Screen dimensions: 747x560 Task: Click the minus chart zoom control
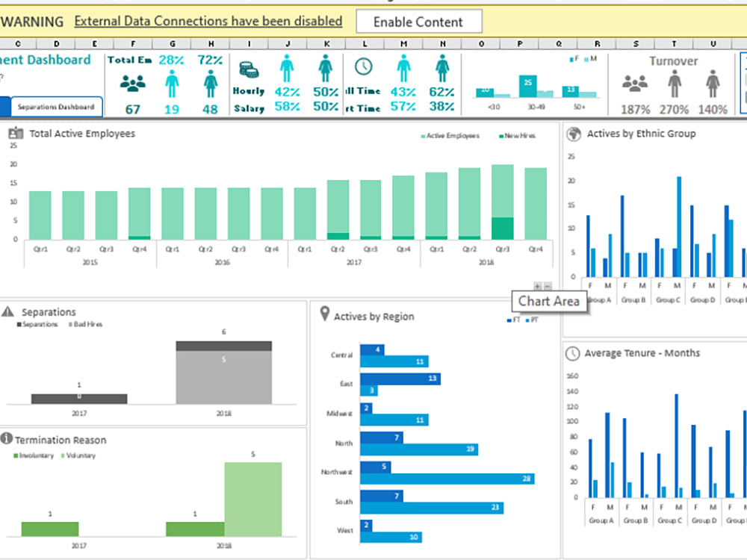click(546, 286)
